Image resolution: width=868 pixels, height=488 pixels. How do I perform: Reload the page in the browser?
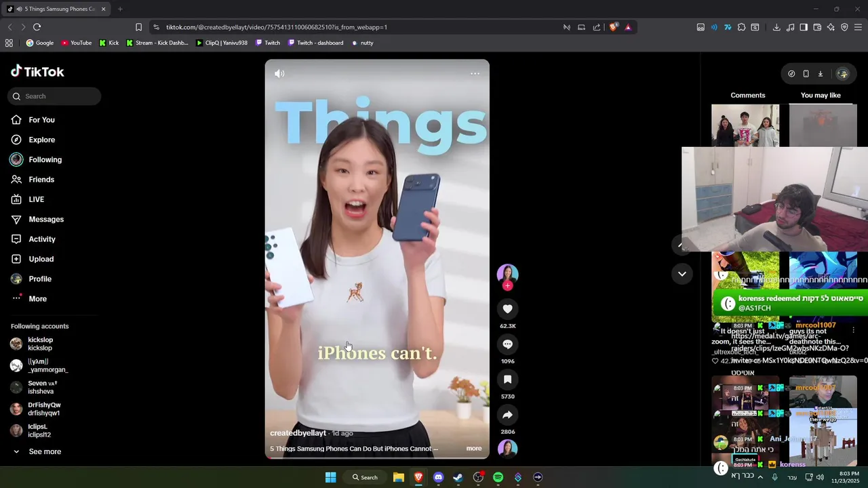point(37,27)
